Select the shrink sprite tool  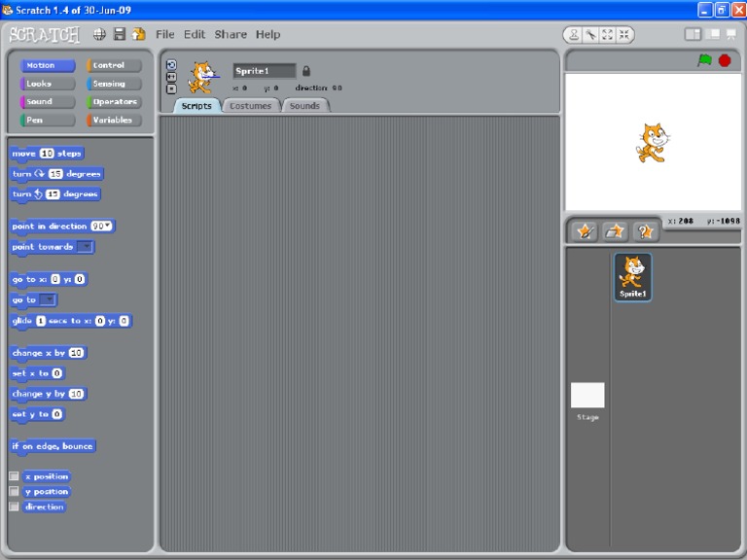[x=624, y=34]
